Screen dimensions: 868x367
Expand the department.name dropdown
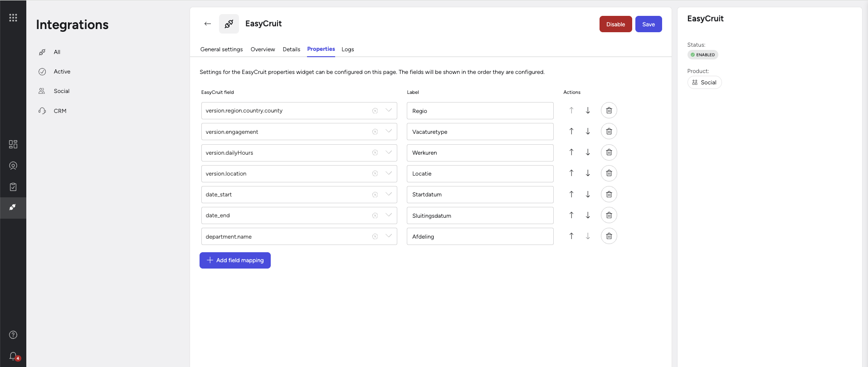click(x=389, y=236)
